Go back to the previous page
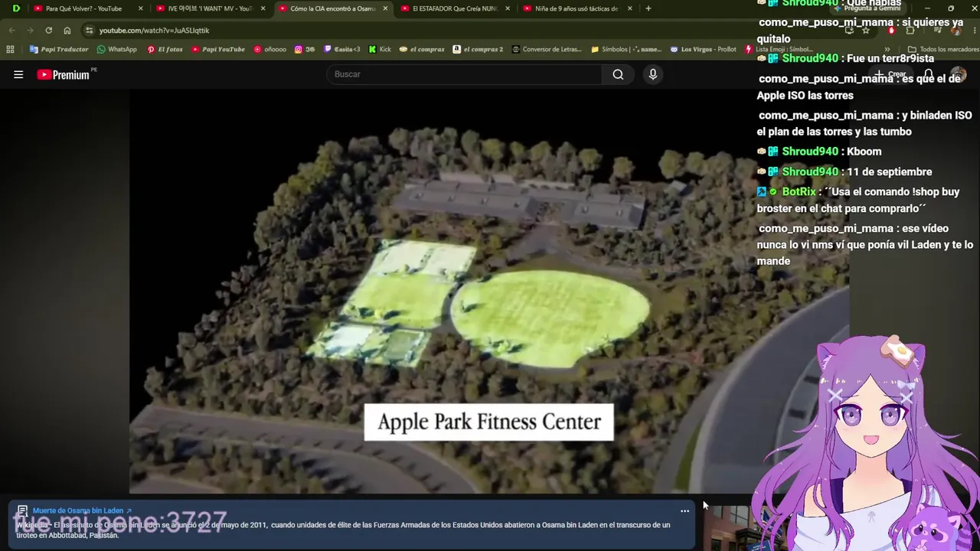 (x=11, y=31)
